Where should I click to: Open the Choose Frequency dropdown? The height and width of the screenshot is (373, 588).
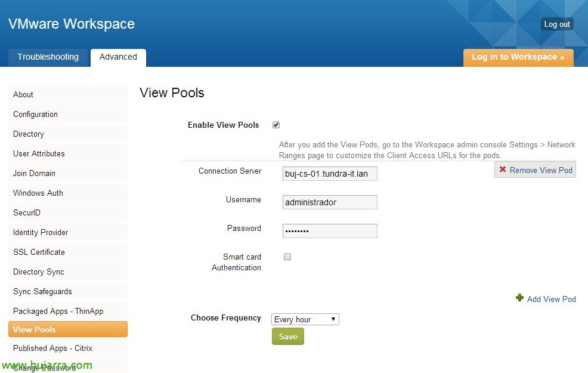point(305,319)
